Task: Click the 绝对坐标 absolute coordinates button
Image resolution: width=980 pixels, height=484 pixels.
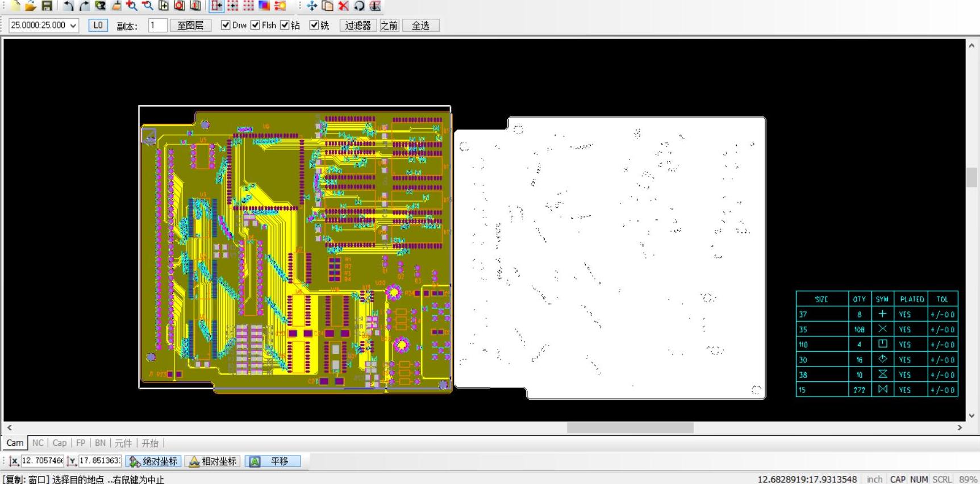Action: click(x=154, y=461)
